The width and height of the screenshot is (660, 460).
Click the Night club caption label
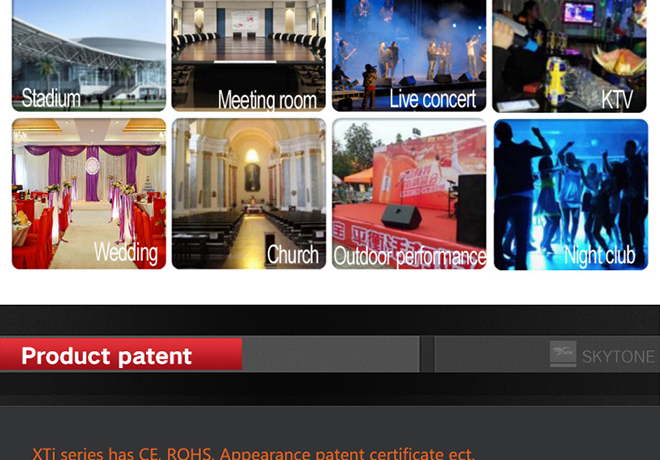(x=599, y=255)
